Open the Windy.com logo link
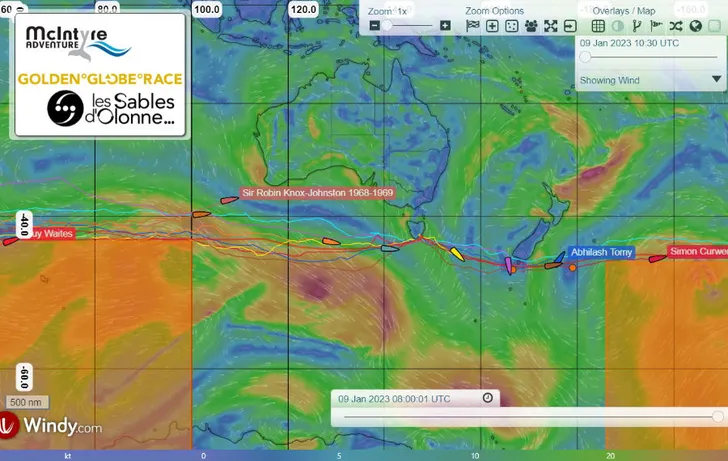The width and height of the screenshot is (728, 461). click(x=52, y=427)
